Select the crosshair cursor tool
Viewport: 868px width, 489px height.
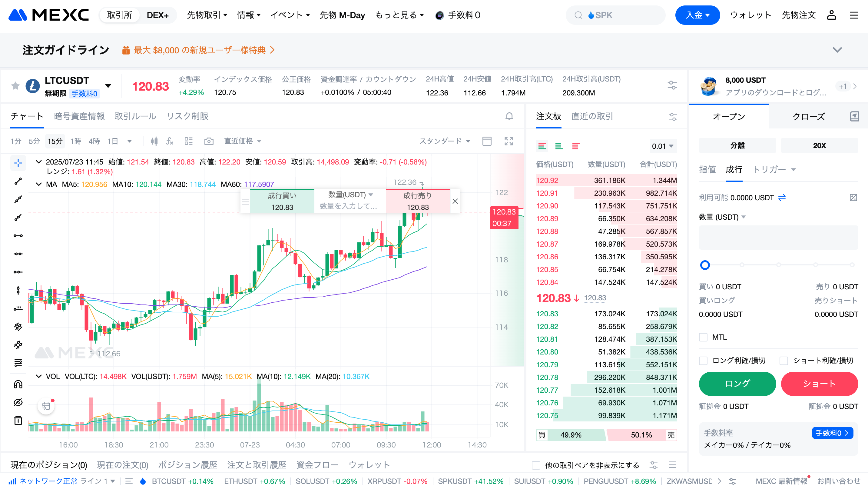18,163
